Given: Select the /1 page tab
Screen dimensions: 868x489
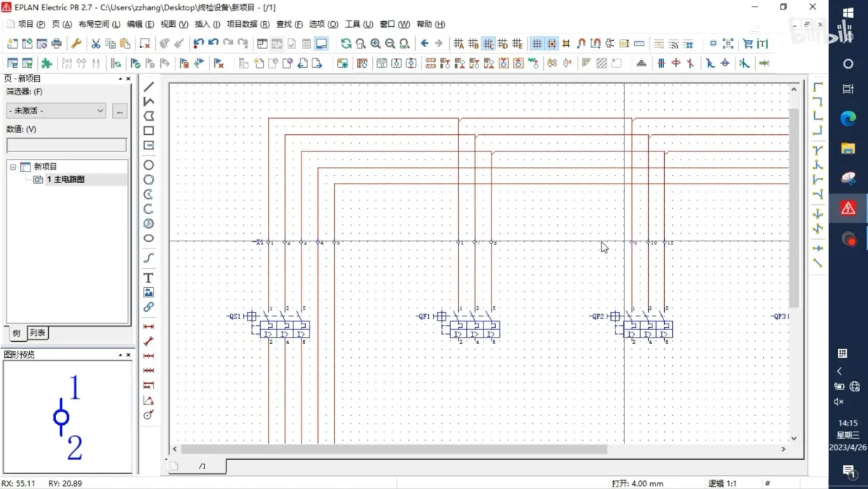Looking at the screenshot, I should 202,466.
